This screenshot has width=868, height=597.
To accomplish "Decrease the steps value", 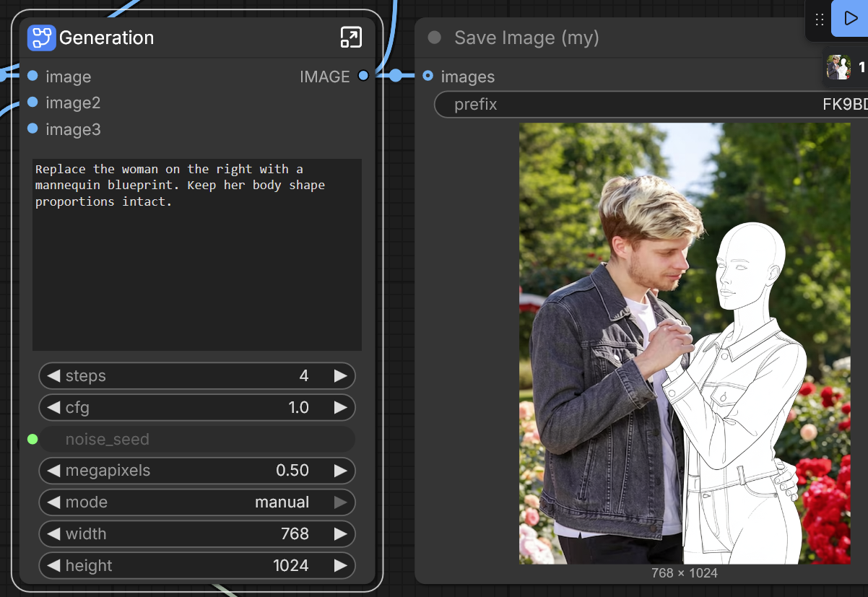I will tap(53, 376).
